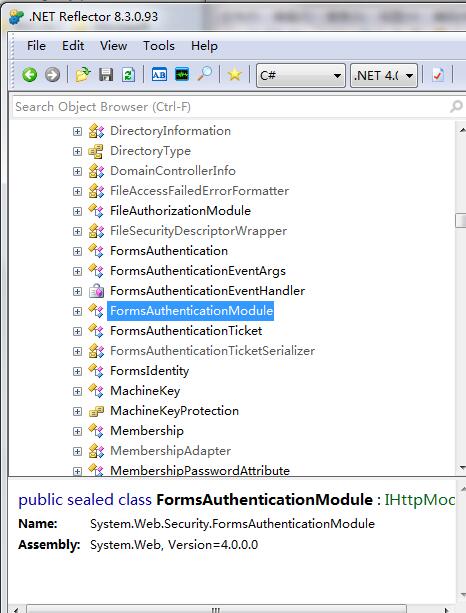466x613 pixels.
Task: Click the Analyzer monitor icon
Action: click(182, 74)
